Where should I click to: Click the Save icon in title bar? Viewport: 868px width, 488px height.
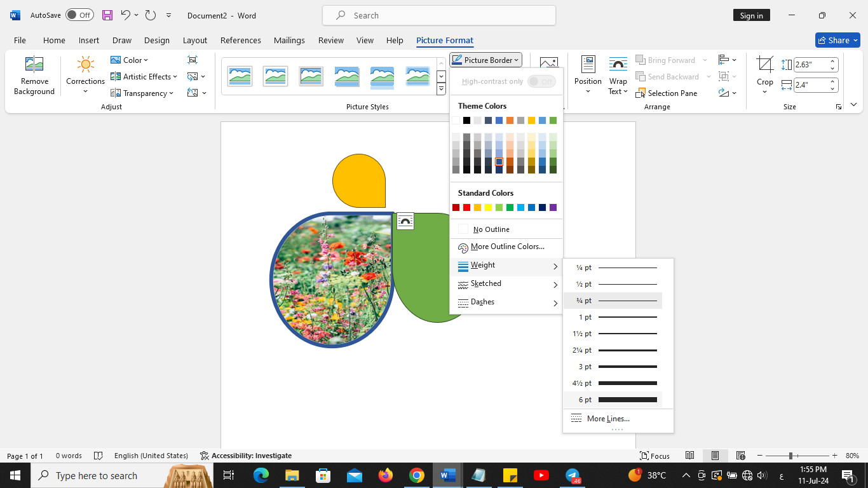107,15
